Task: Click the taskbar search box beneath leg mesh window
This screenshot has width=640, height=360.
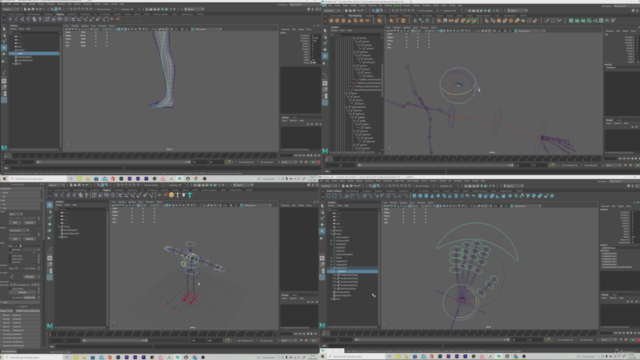Action: 38,179
